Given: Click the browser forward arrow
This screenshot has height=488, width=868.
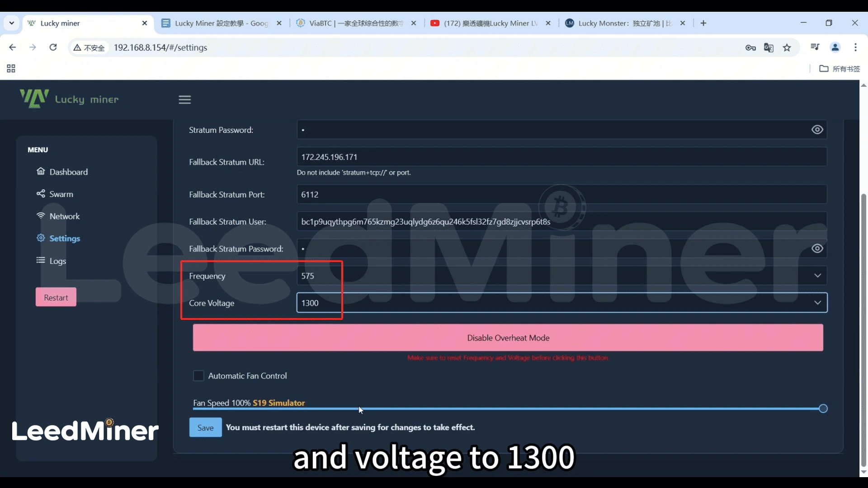Looking at the screenshot, I should 33,47.
